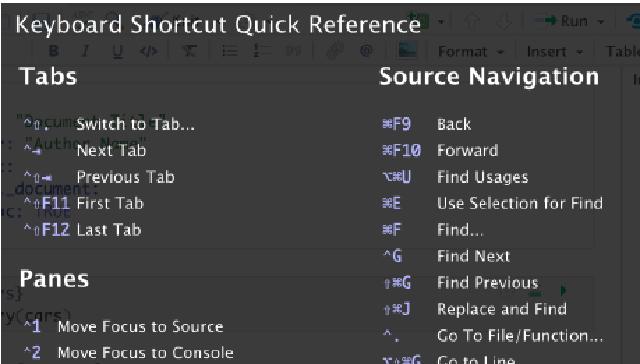Viewport: 640px width, 364px height.
Task: Open the dimmed Format dropdown
Action: (470, 52)
